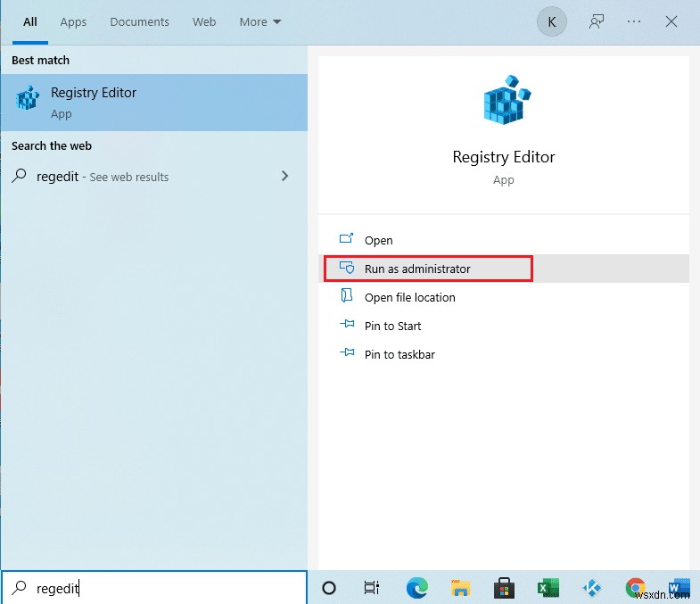Launch Word from the taskbar

click(679, 588)
